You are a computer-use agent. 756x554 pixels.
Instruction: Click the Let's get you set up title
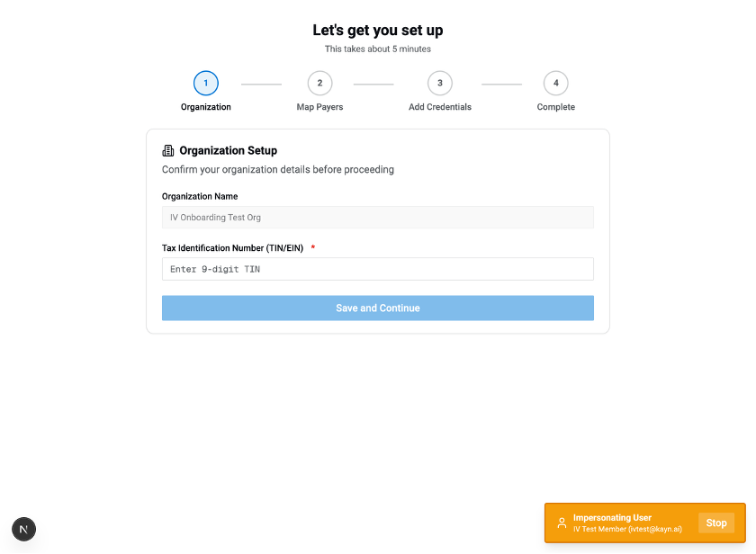coord(378,31)
